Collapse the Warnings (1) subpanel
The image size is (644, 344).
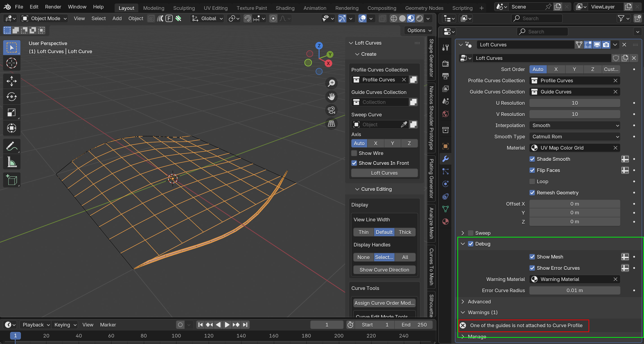pyautogui.click(x=463, y=312)
